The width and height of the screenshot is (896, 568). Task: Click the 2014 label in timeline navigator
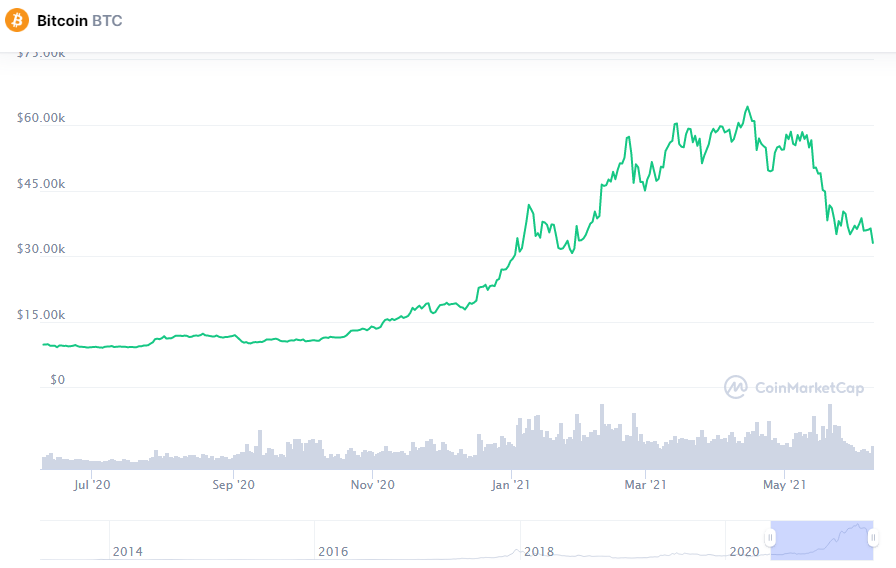(x=127, y=551)
